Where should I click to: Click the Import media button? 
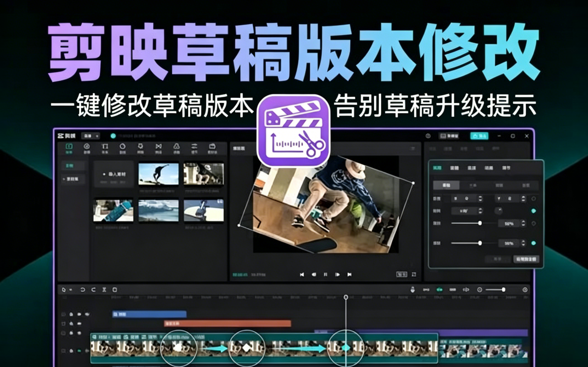tap(114, 174)
